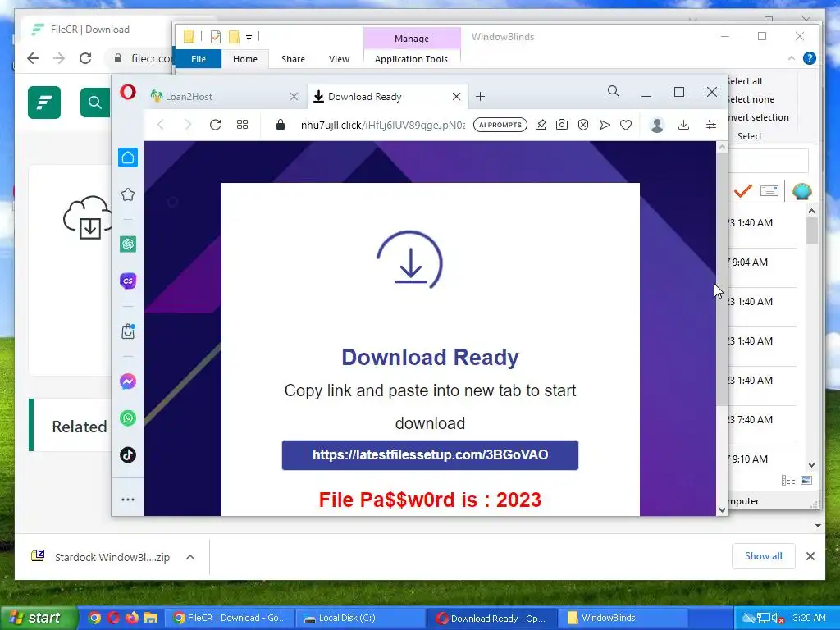Click FileCR green logo icon
Image resolution: width=840 pixels, height=630 pixels.
[x=44, y=103]
